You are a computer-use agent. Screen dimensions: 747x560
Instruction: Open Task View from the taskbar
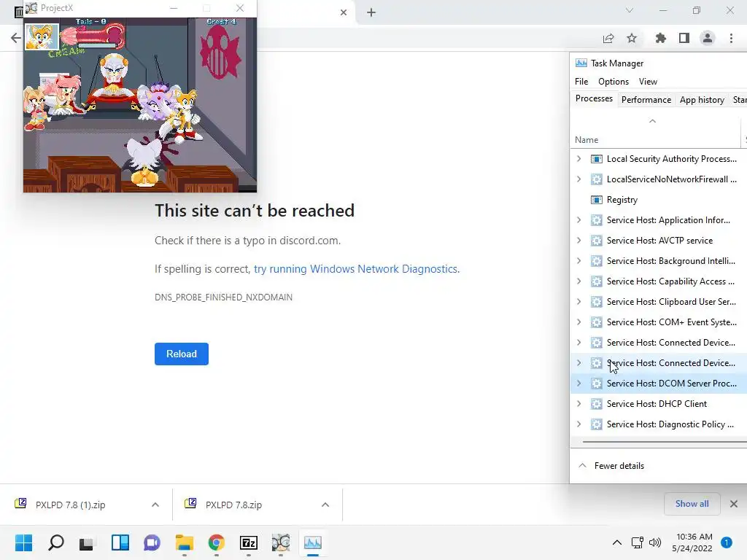pyautogui.click(x=88, y=542)
